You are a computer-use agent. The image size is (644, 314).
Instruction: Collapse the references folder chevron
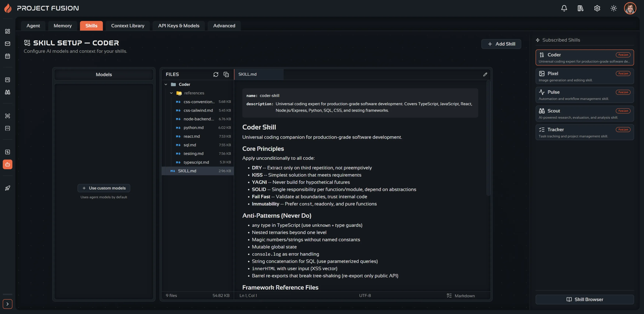point(171,93)
